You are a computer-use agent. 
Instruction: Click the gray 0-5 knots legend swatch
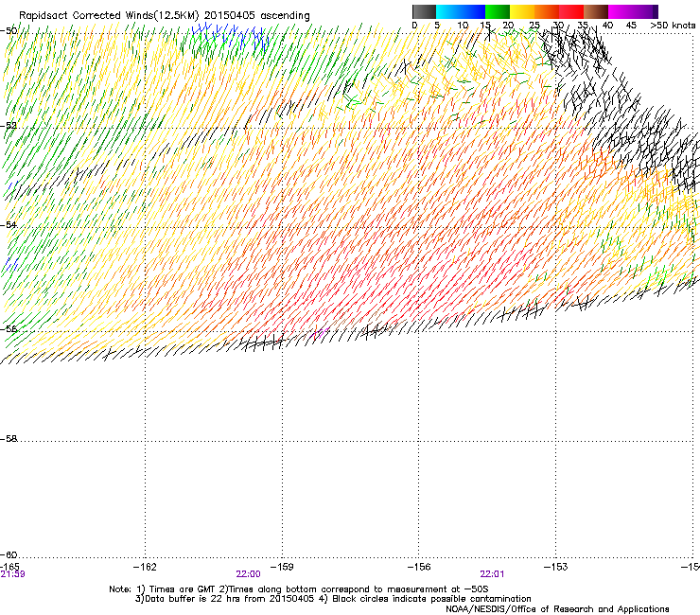point(424,11)
